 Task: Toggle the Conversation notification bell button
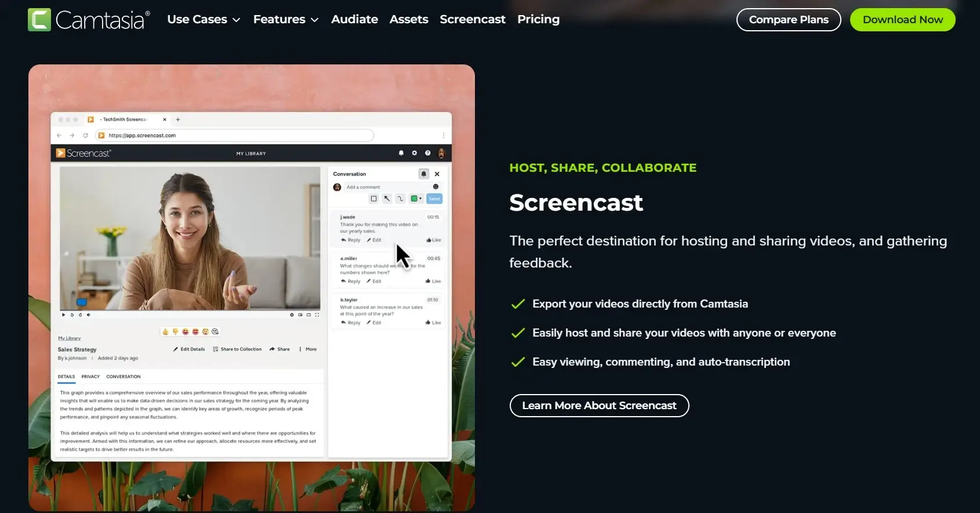(x=423, y=174)
